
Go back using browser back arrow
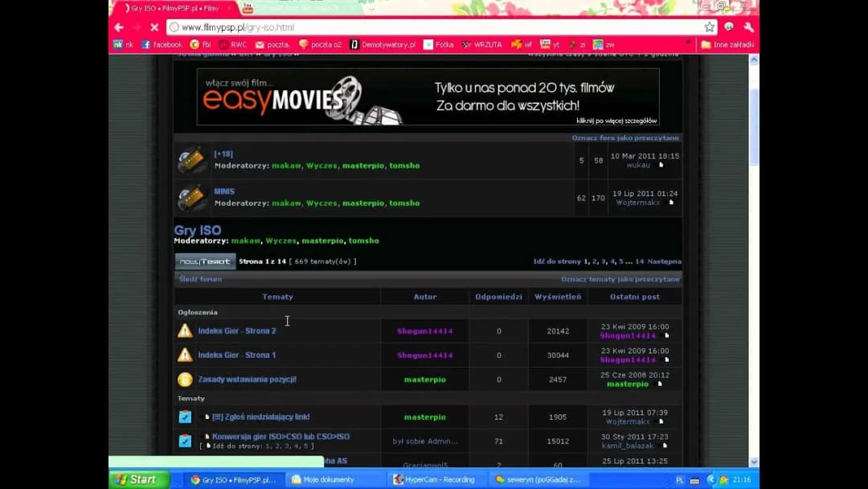(119, 27)
